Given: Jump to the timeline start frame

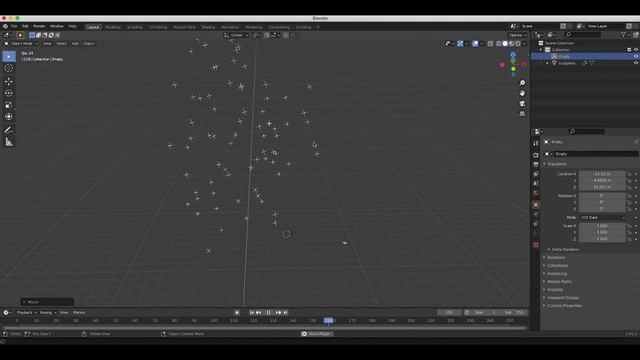Looking at the screenshot, I should 252,313.
